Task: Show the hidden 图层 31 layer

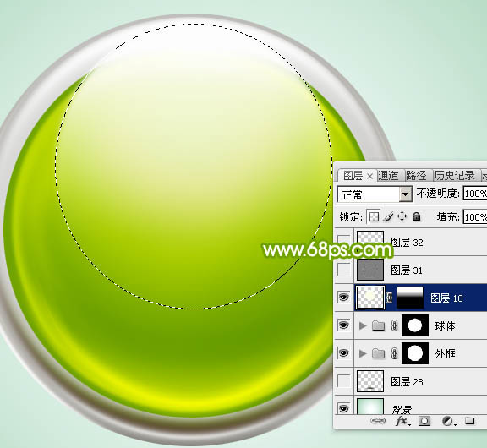Action: pyautogui.click(x=343, y=270)
